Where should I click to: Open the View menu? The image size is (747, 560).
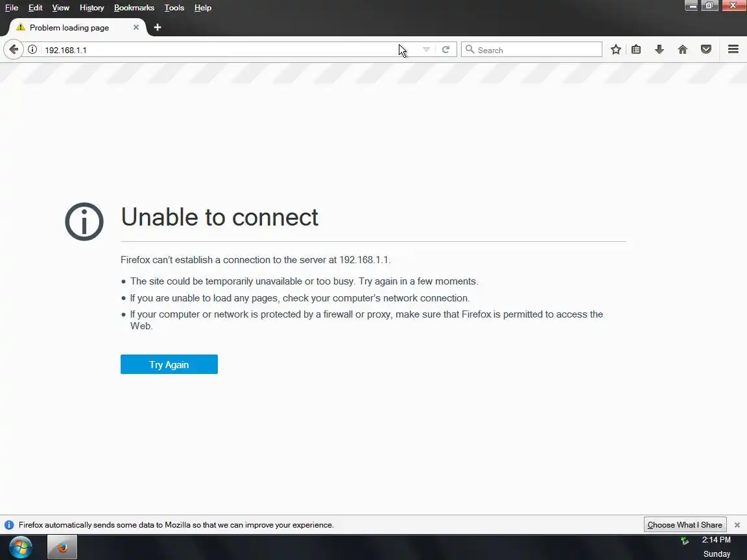[x=60, y=8]
